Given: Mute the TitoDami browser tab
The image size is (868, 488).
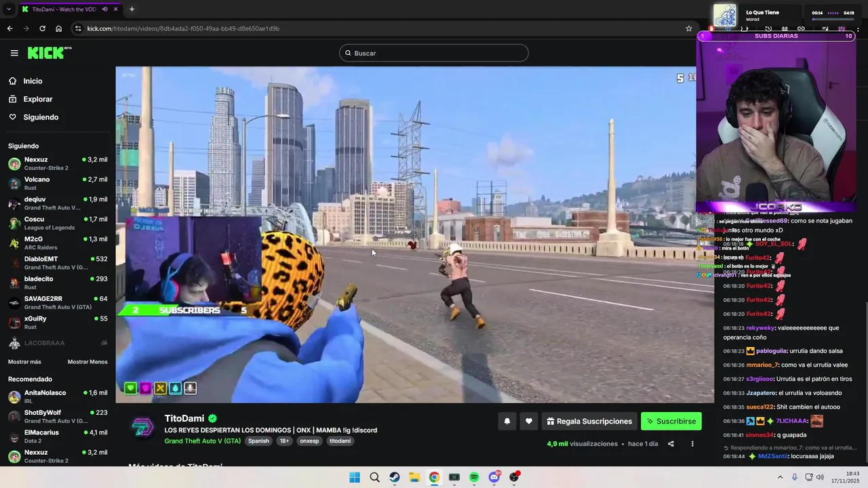Looking at the screenshot, I should tap(105, 9).
